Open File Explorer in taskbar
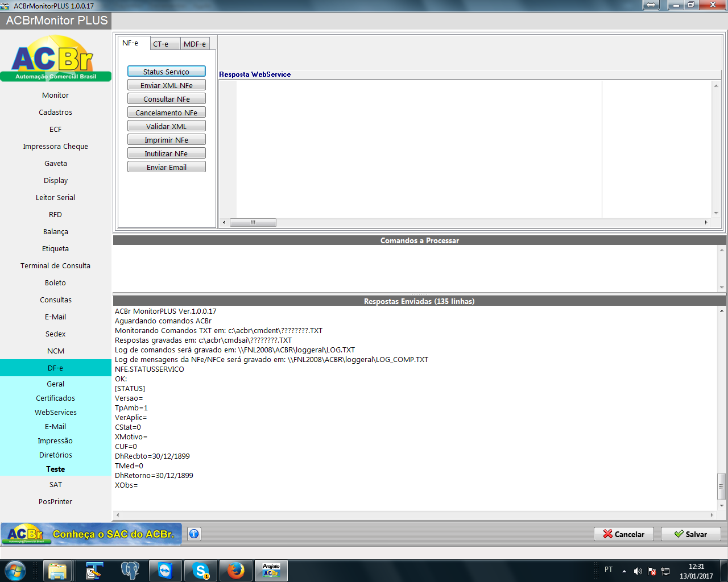Viewport: 728px width, 582px height. tap(57, 571)
